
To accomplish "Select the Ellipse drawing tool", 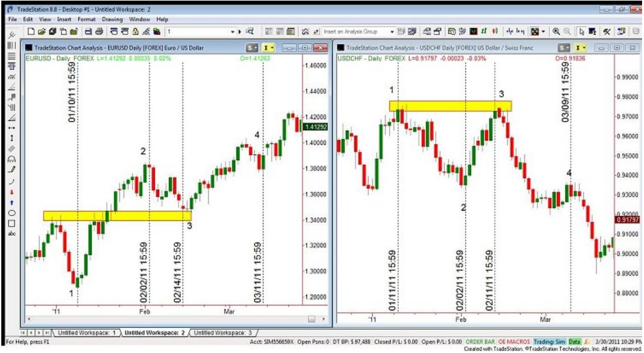I will click(x=12, y=213).
